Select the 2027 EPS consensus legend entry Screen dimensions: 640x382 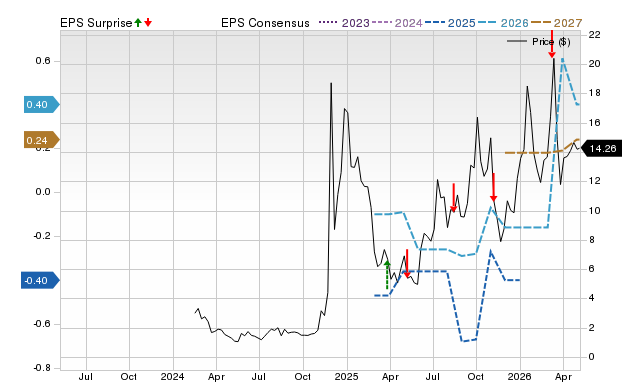(x=556, y=23)
